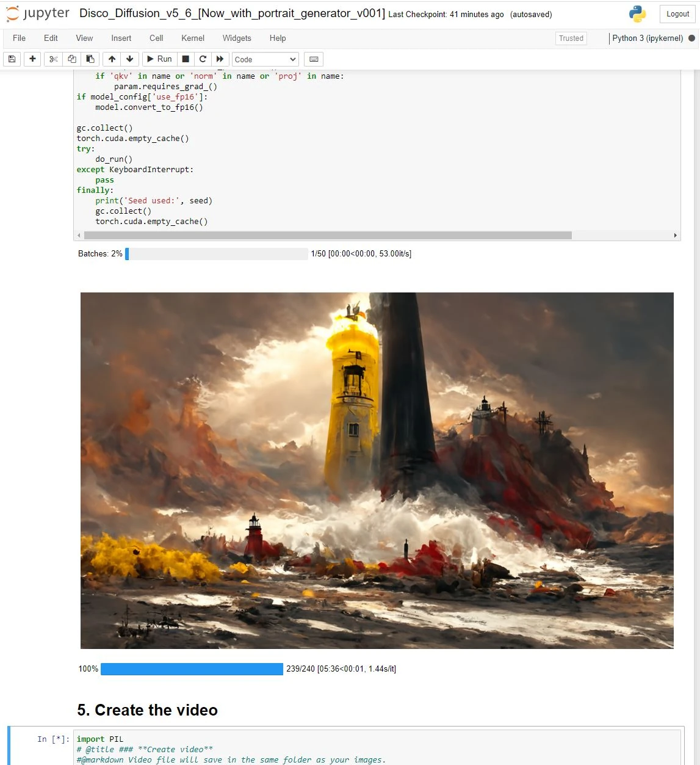Run the selected cell
Viewport: 700px width, 765px height.
(160, 59)
